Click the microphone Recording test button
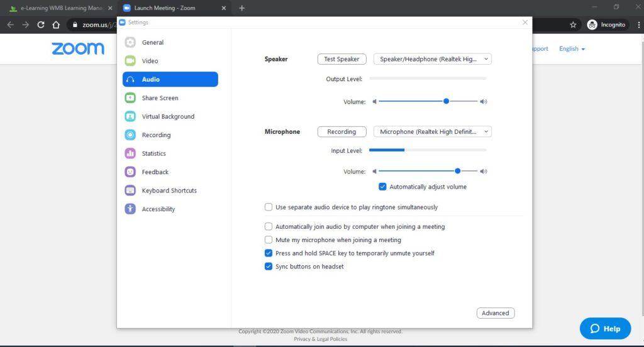 click(341, 132)
